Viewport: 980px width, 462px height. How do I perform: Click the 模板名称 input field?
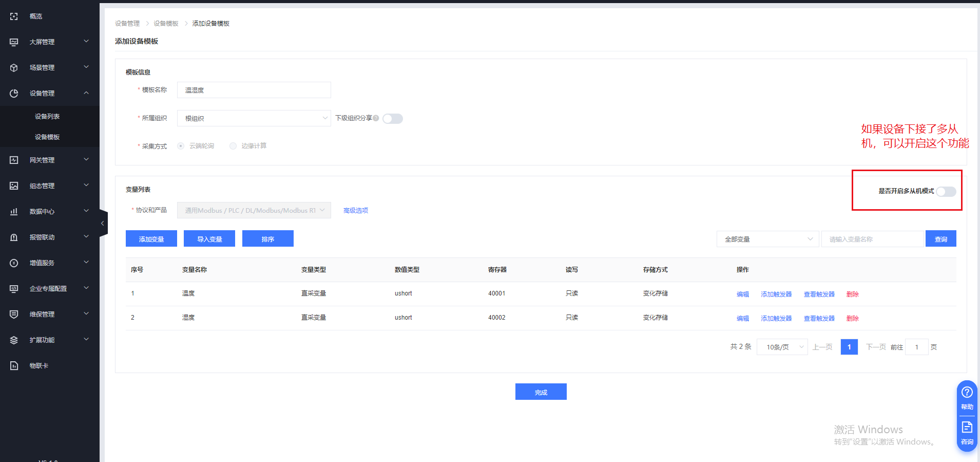click(254, 90)
